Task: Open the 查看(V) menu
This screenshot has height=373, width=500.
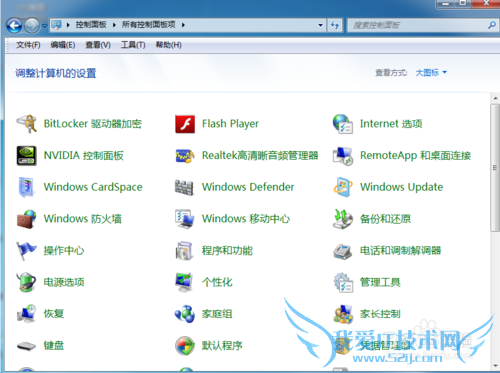Action: (x=98, y=45)
